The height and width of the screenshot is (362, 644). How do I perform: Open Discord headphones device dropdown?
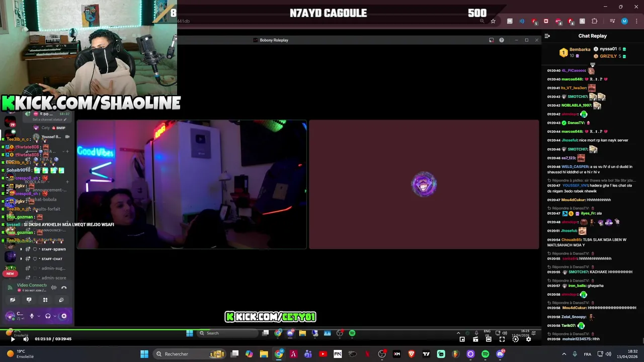click(55, 316)
